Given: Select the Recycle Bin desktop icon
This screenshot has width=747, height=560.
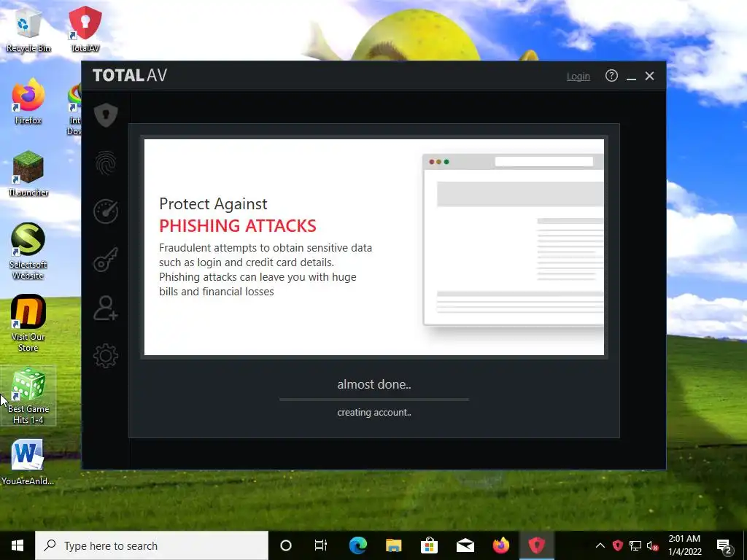Looking at the screenshot, I should (28, 30).
